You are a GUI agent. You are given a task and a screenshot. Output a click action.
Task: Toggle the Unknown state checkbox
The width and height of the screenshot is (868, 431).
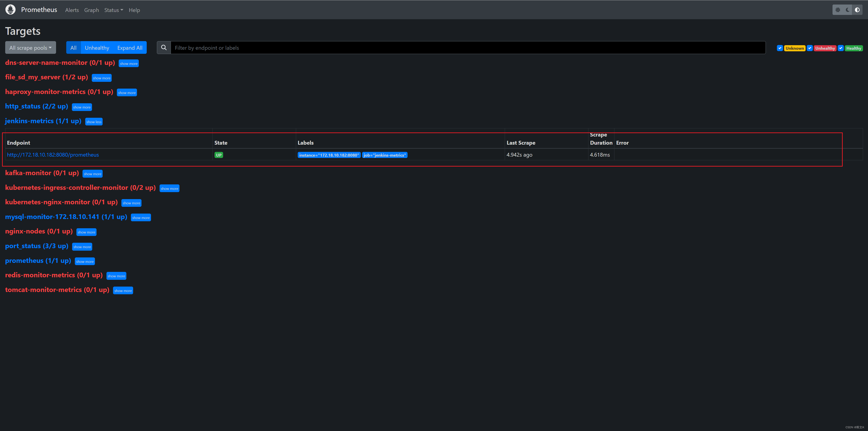tap(780, 48)
